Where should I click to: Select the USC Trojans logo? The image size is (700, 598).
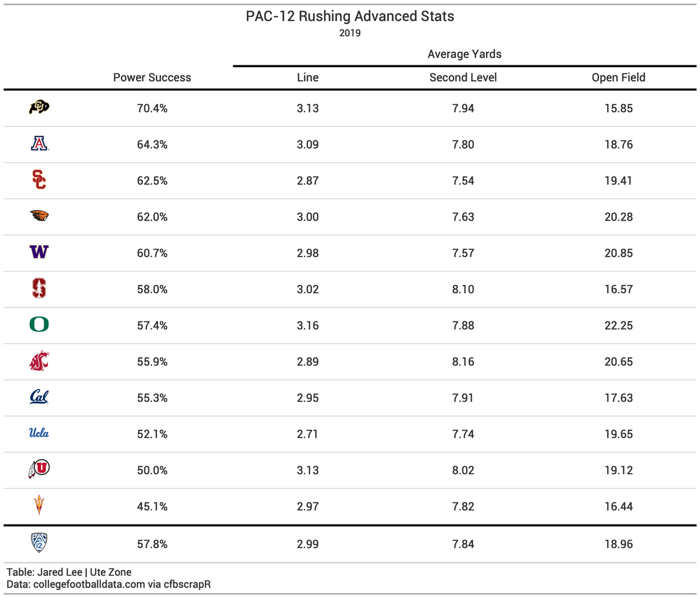click(39, 180)
